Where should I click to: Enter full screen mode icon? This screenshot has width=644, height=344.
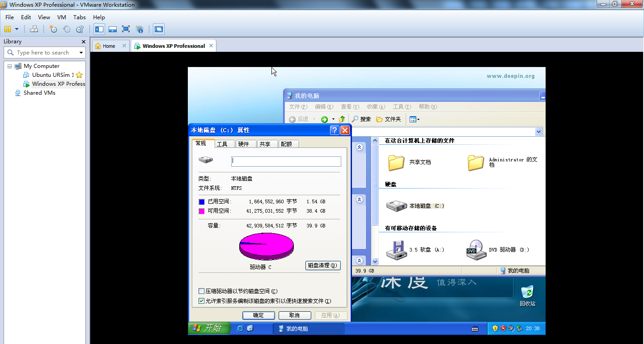click(126, 29)
